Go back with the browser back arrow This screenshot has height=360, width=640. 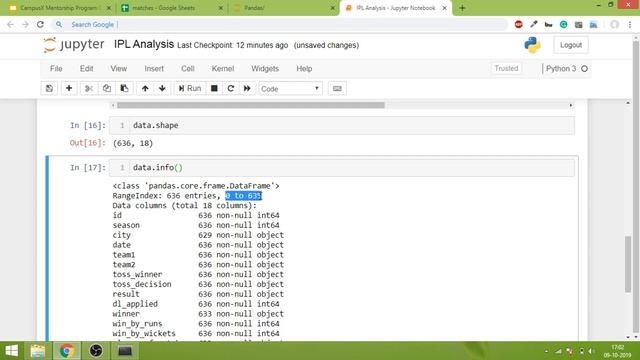click(10, 24)
